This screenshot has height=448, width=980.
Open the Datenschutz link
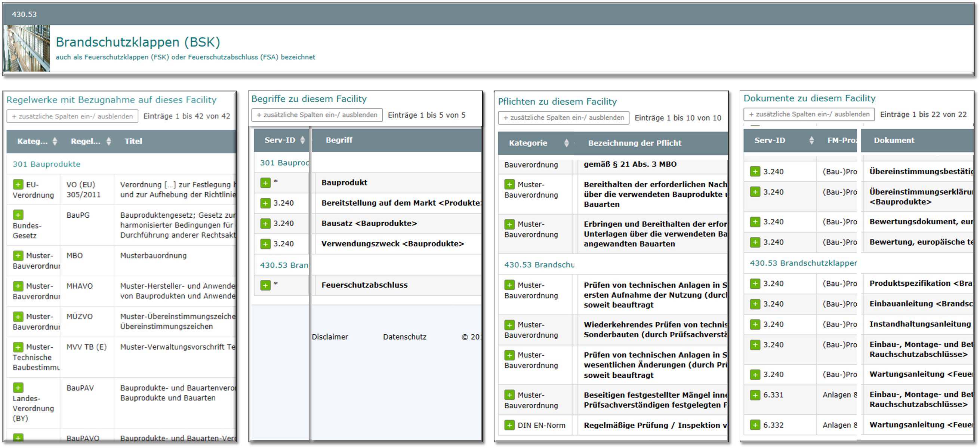click(404, 337)
